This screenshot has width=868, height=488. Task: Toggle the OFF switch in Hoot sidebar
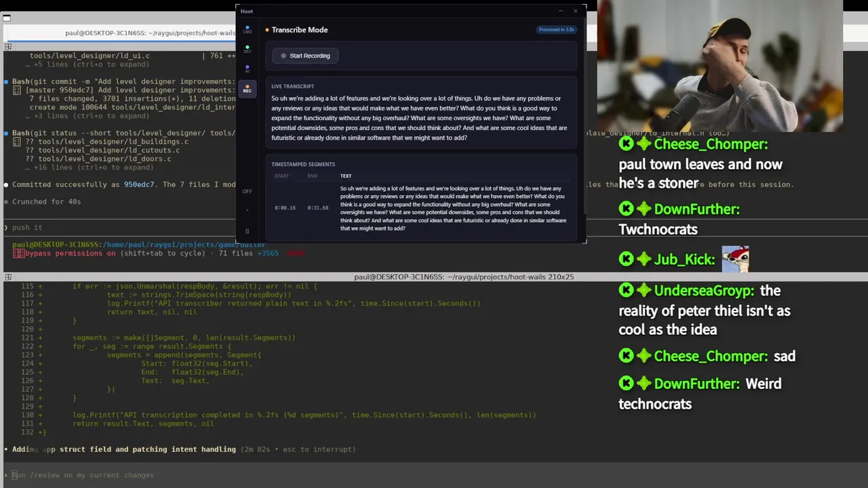tap(248, 191)
